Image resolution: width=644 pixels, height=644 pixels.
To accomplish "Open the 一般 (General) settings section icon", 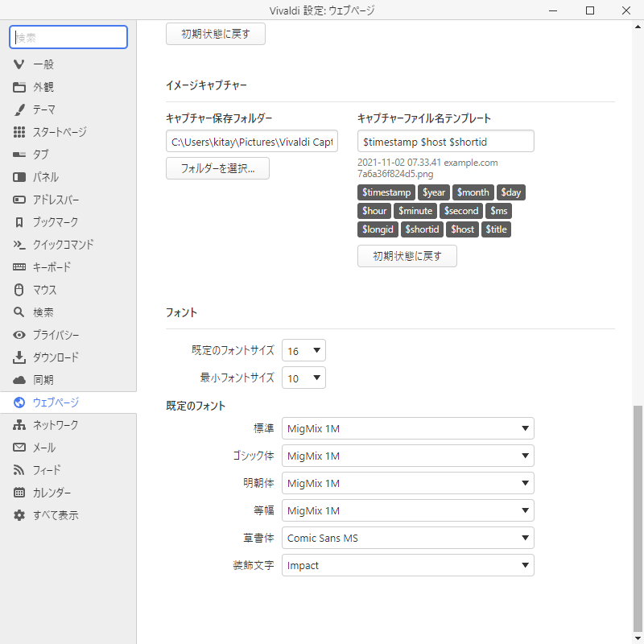I will tap(19, 64).
